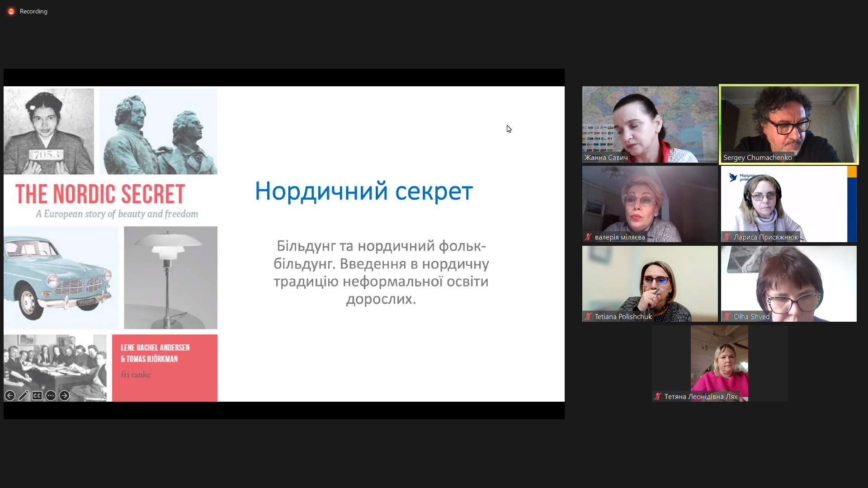Click the Recording label text
The image size is (868, 488).
tap(33, 11)
